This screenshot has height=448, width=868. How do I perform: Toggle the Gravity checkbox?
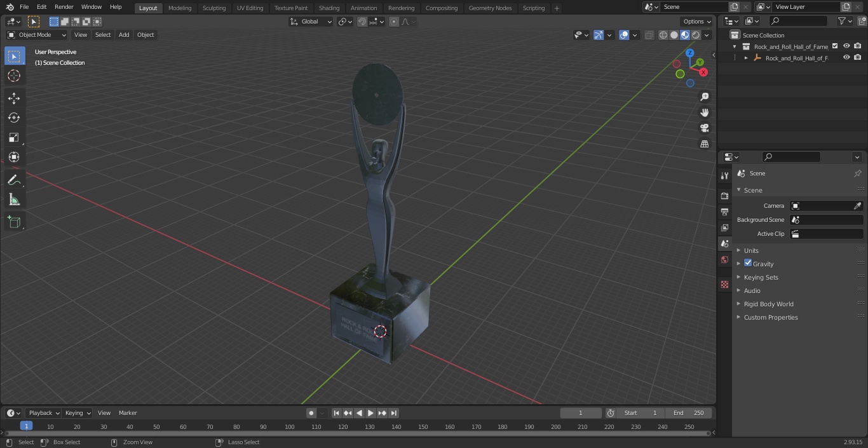point(748,263)
